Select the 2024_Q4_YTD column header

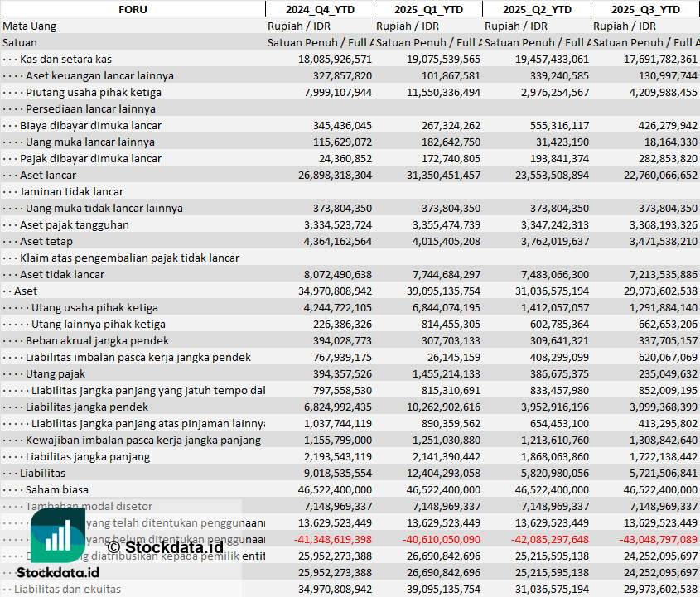(x=319, y=9)
